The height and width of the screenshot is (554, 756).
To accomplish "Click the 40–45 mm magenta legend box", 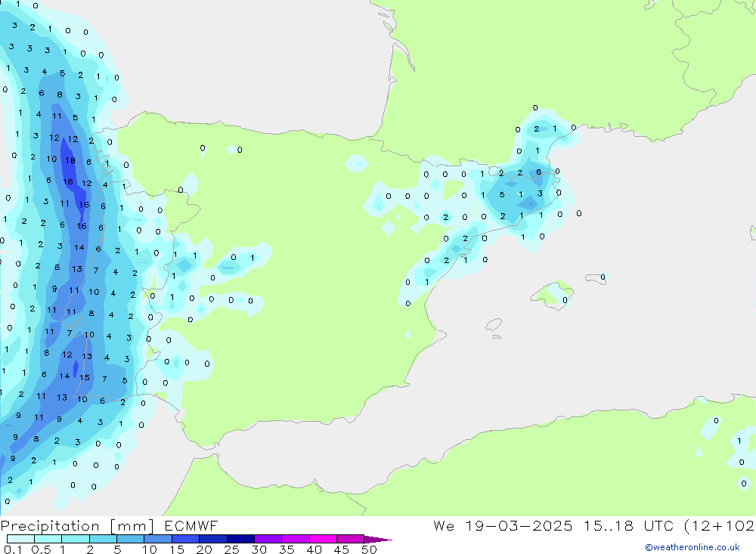I will click(x=323, y=539).
